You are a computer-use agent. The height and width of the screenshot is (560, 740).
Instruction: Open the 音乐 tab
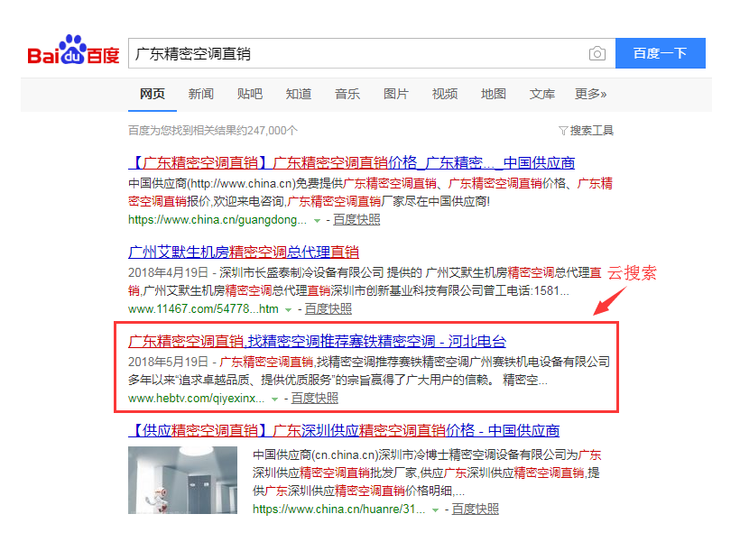347,94
